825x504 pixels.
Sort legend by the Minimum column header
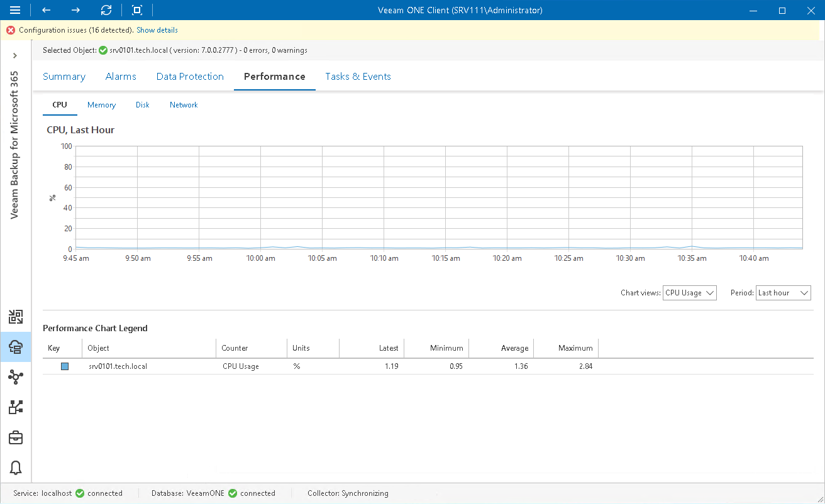click(436, 348)
